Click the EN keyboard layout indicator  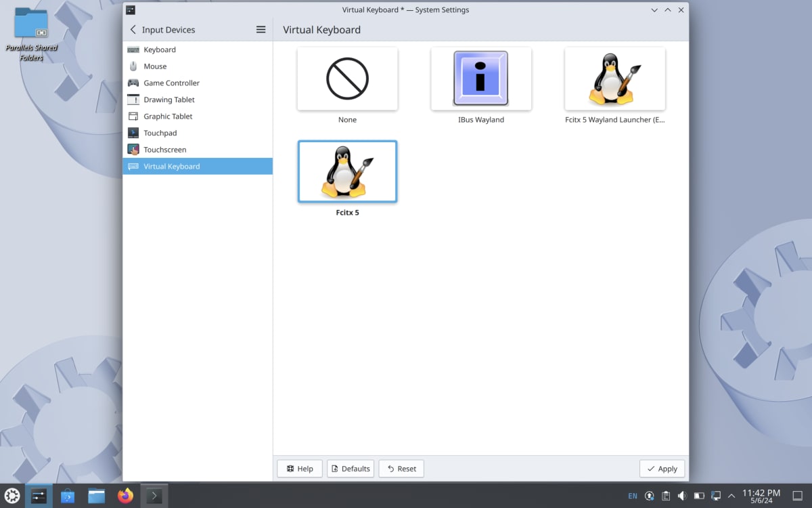click(633, 496)
